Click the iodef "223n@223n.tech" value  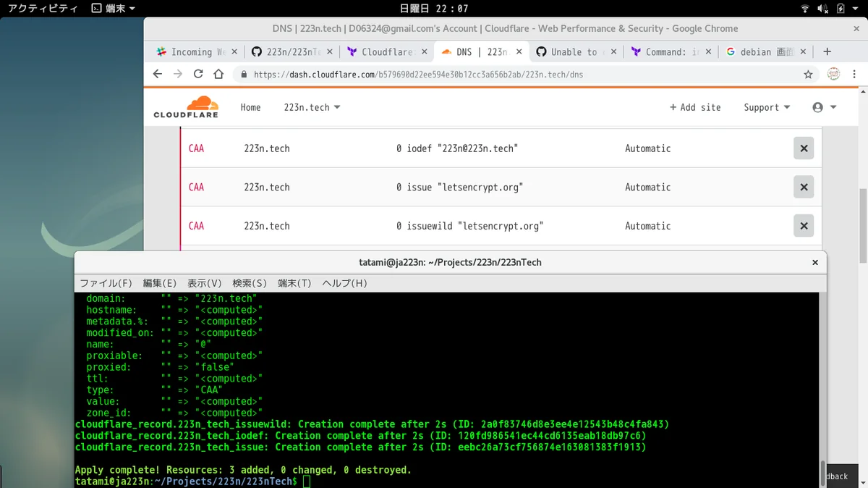(457, 148)
